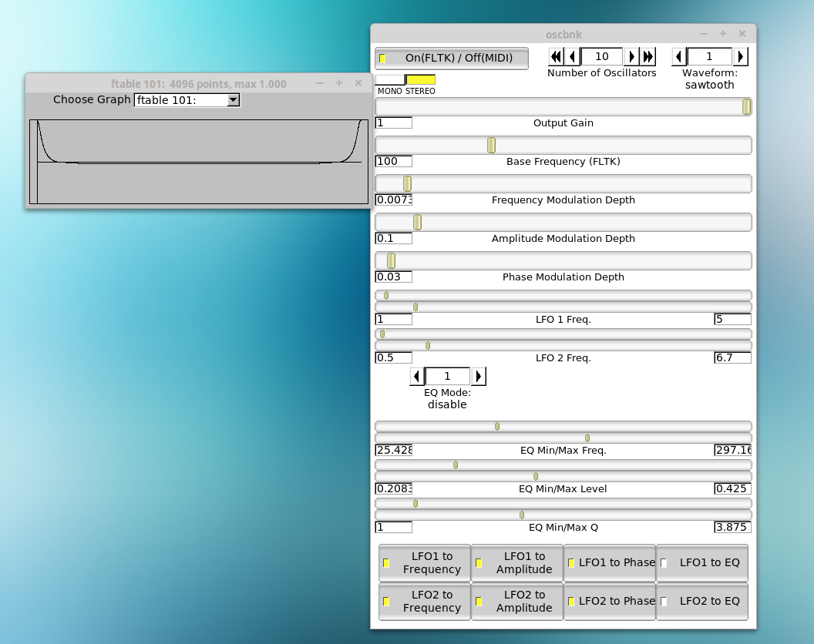Click LFO 1 Freq. maximum slider handle

415,307
